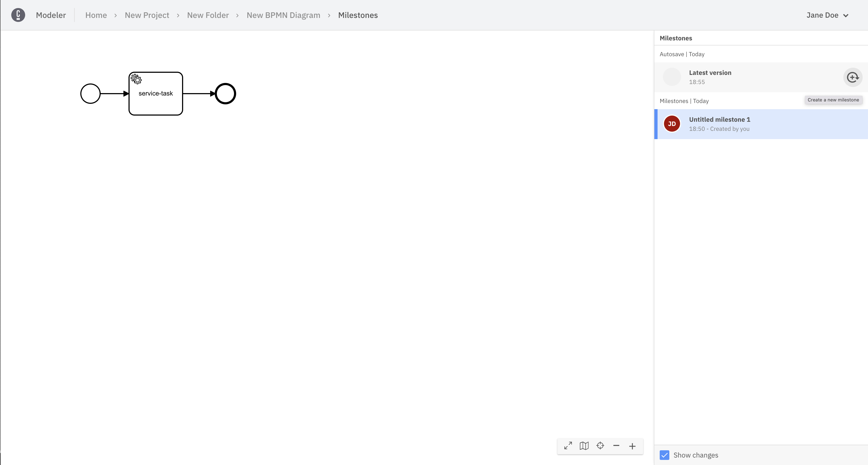
Task: Zoom out with minus icon
Action: (x=616, y=446)
